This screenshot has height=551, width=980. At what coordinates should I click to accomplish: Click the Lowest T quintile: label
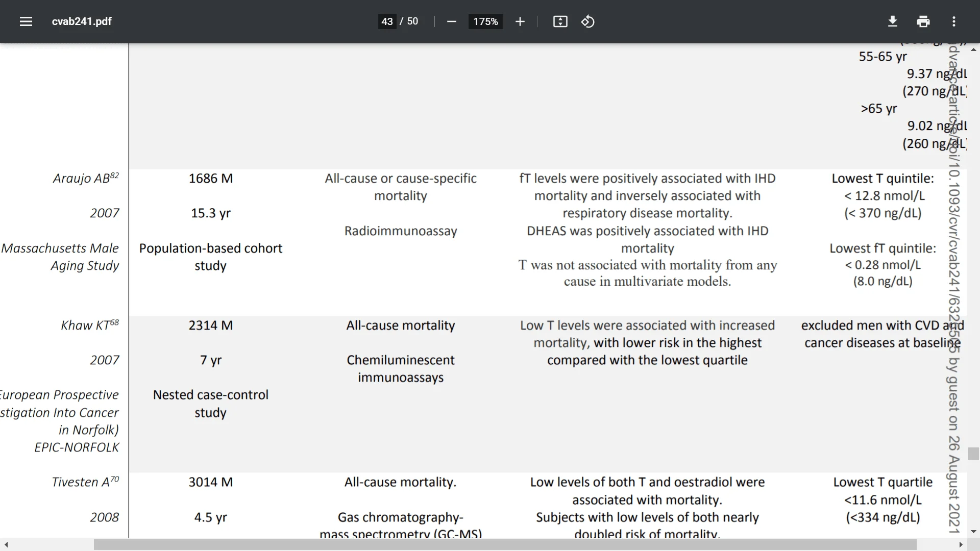[883, 178]
